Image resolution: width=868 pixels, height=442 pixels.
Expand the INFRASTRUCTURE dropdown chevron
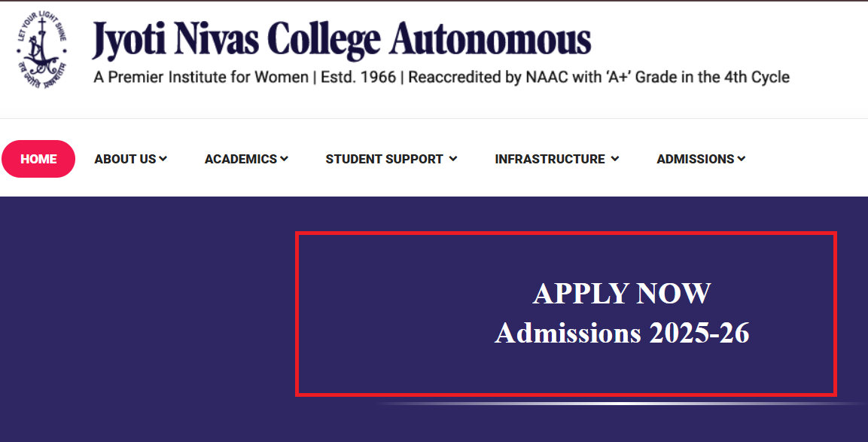[615, 158]
